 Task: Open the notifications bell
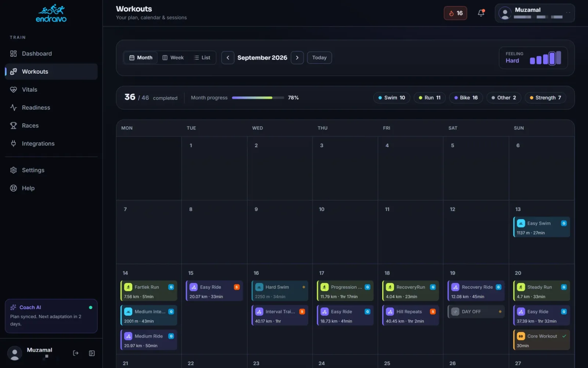[481, 13]
